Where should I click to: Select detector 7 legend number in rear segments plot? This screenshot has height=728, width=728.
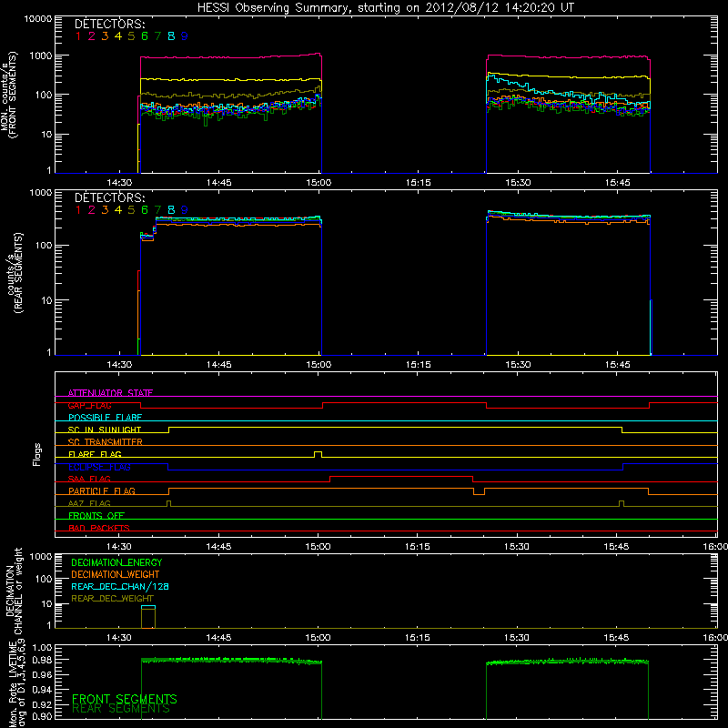click(157, 210)
